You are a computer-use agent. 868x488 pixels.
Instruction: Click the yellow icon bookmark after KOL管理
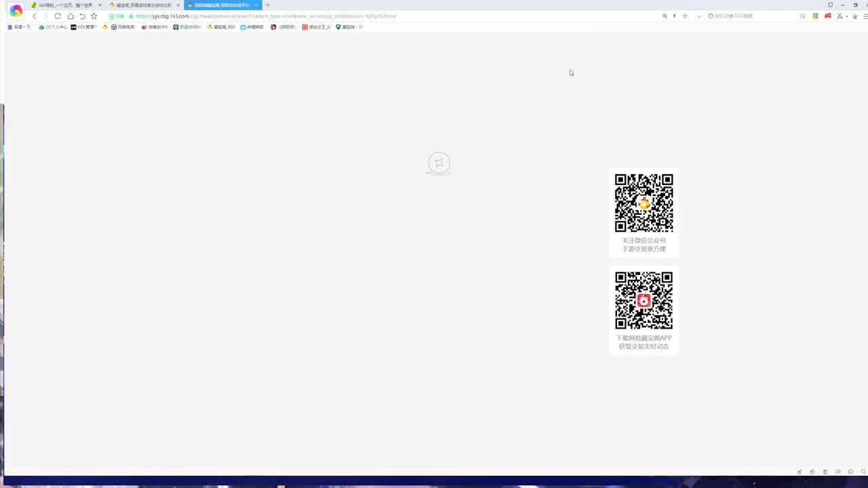[x=105, y=27]
